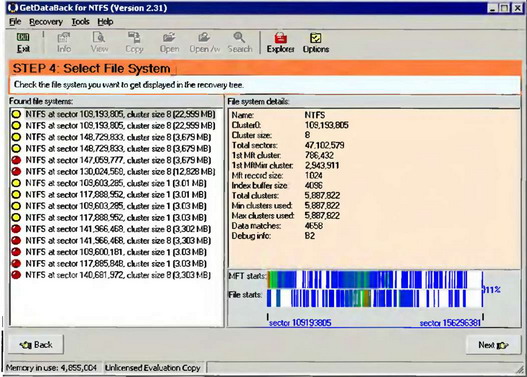527x377 pixels.
Task: Click the View toolbar icon
Action: click(99, 43)
